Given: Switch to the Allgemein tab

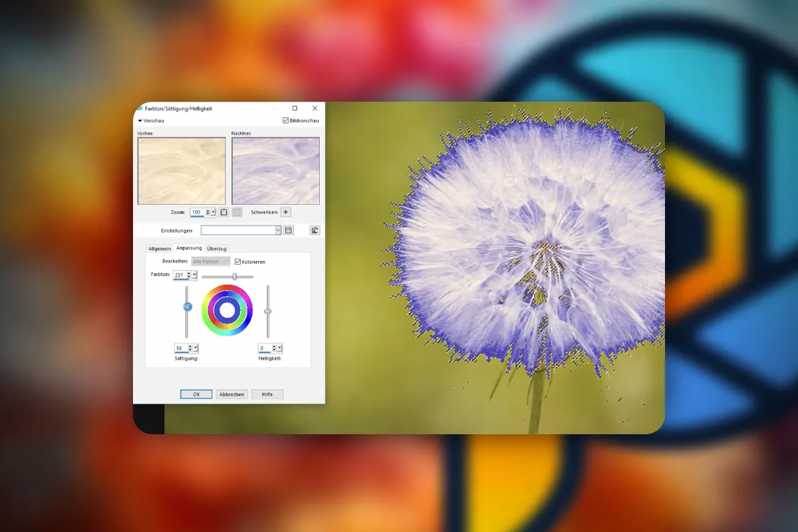Looking at the screenshot, I should tap(160, 249).
